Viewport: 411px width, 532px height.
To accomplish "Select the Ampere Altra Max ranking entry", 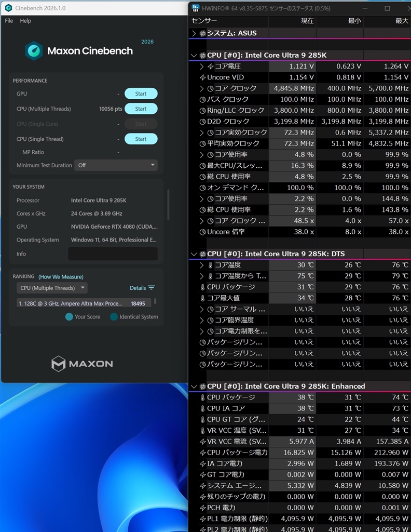I will click(85, 303).
